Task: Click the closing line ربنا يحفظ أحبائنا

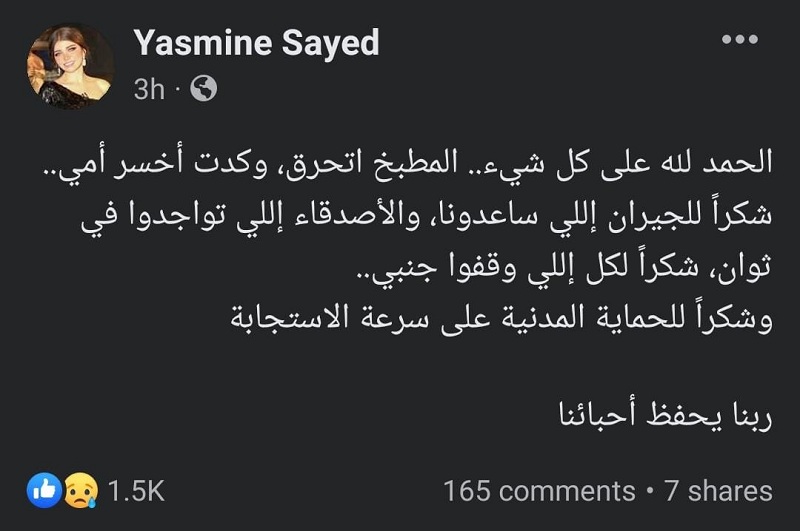Action: tap(665, 415)
